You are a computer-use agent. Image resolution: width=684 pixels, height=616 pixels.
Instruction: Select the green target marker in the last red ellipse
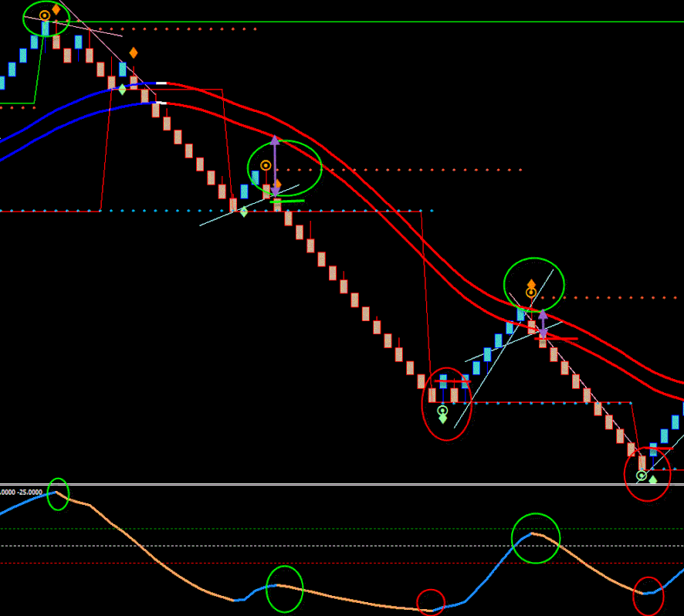641,476
